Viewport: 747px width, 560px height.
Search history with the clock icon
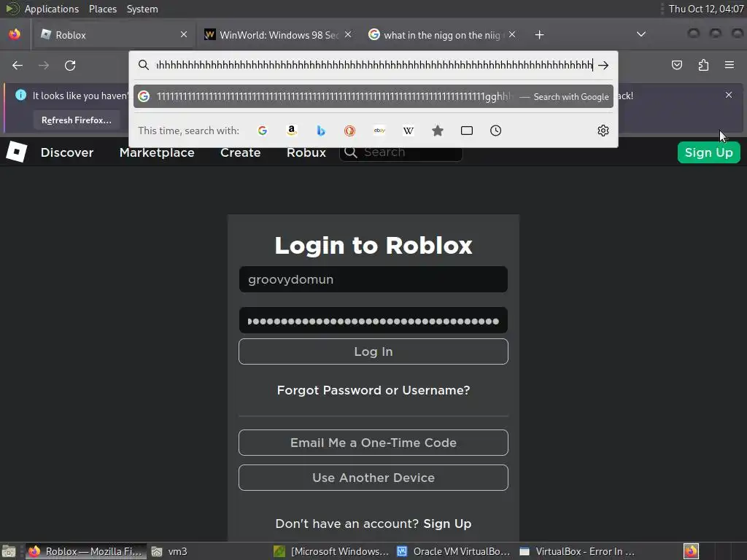[x=495, y=131]
